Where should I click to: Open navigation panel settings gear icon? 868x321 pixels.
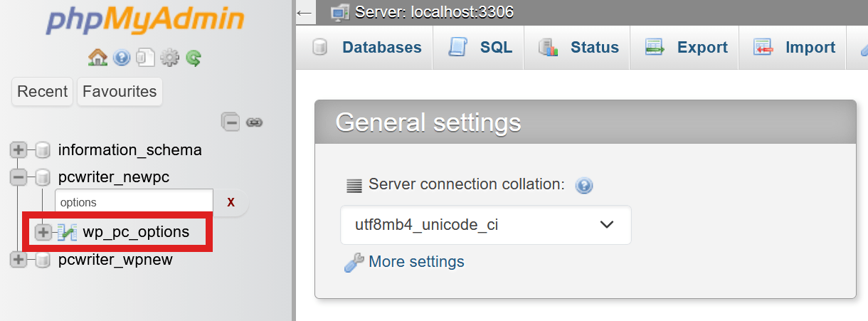point(169,58)
